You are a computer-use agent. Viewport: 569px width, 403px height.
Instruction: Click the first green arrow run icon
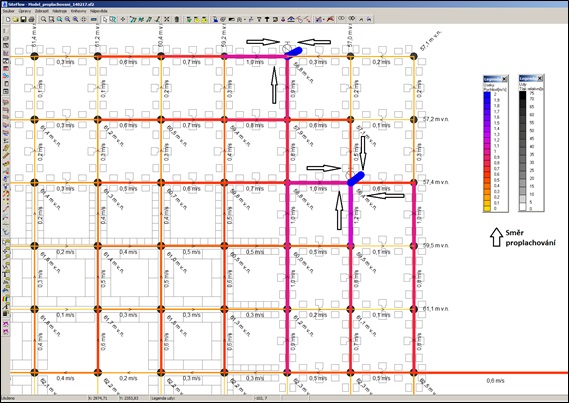tap(189, 19)
